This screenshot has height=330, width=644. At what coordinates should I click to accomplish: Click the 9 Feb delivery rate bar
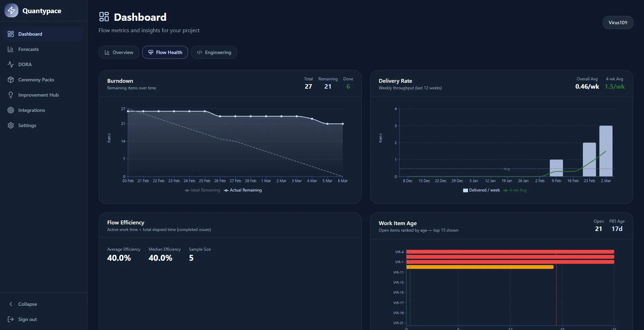[x=556, y=168]
